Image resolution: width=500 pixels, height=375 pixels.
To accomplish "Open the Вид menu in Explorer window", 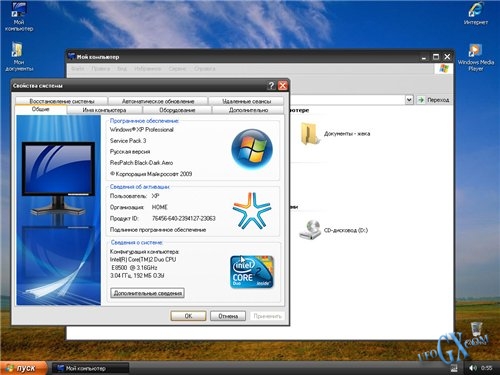I will (122, 69).
